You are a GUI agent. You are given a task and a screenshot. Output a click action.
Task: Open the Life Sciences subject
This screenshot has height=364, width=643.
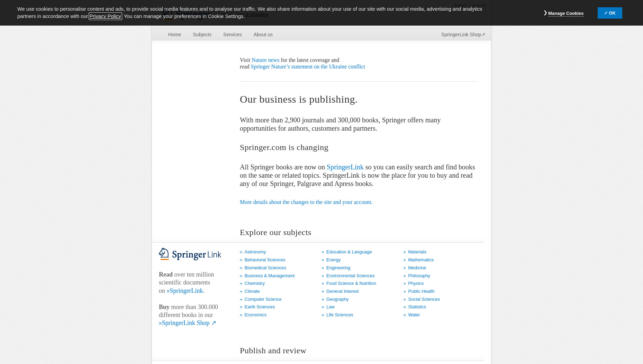click(x=339, y=315)
